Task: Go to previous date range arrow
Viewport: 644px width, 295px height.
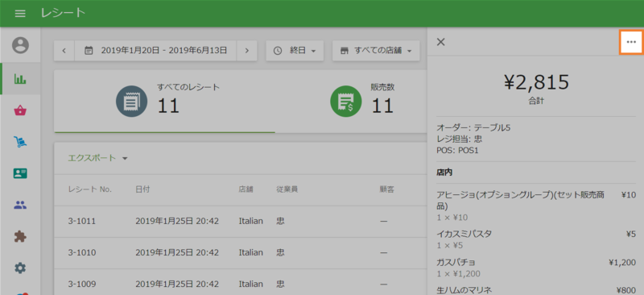Action: pyautogui.click(x=64, y=51)
